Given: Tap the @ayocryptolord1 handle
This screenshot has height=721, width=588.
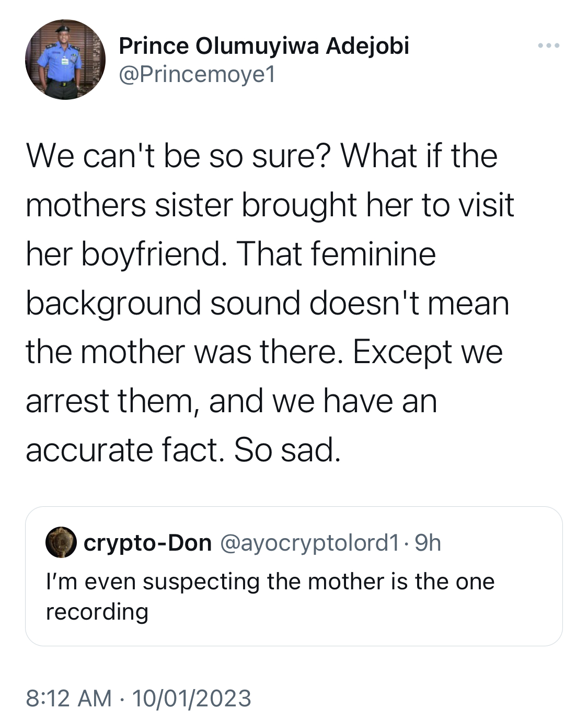Looking at the screenshot, I should click(310, 543).
